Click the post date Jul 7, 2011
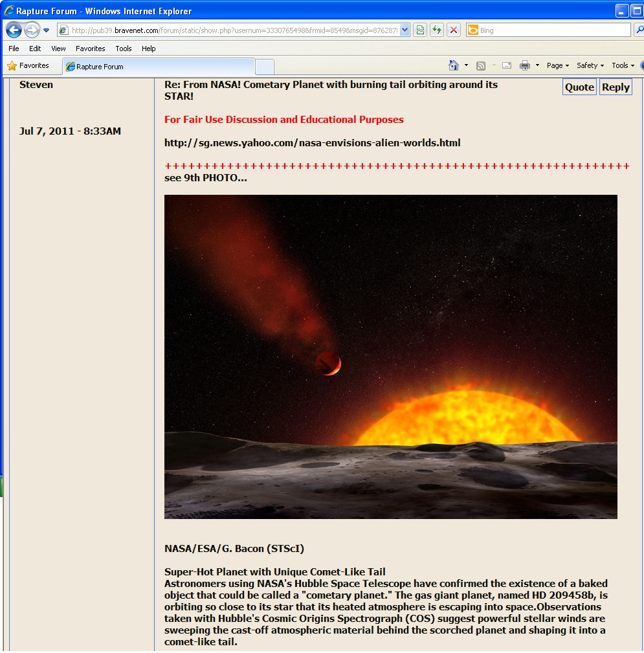 pos(70,131)
